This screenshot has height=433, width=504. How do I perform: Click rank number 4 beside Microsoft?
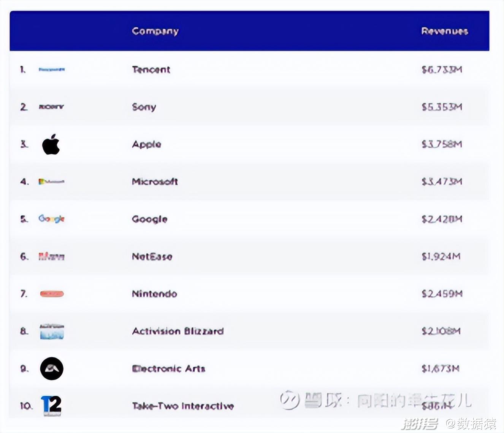click(x=24, y=182)
